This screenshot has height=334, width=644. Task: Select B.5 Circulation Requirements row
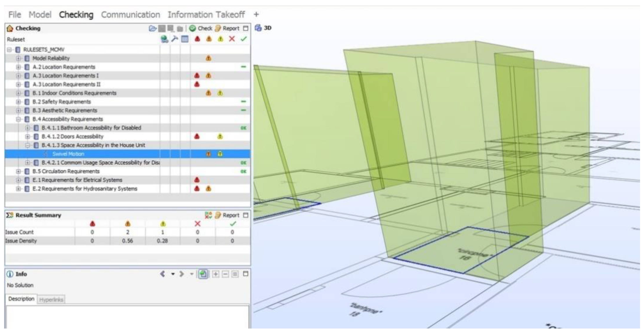coord(128,171)
